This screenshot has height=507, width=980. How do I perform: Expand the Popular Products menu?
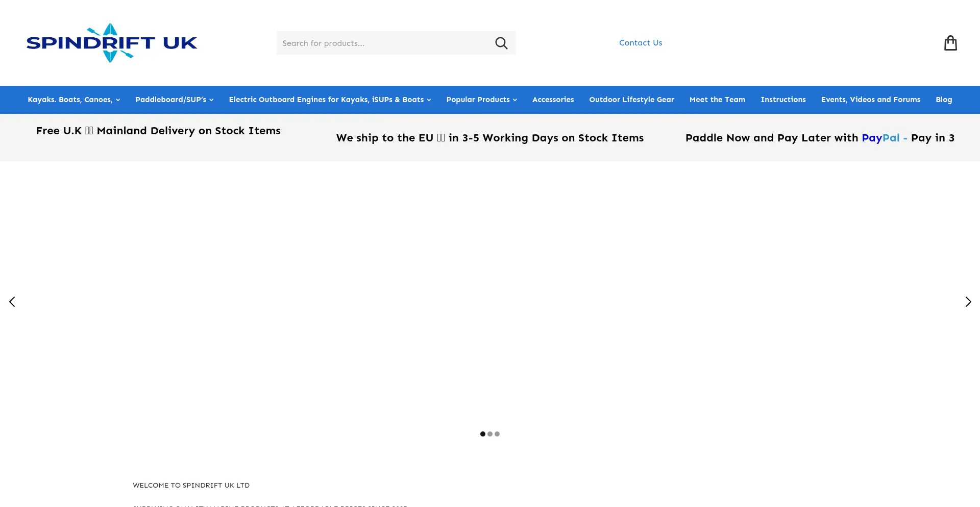[481, 100]
